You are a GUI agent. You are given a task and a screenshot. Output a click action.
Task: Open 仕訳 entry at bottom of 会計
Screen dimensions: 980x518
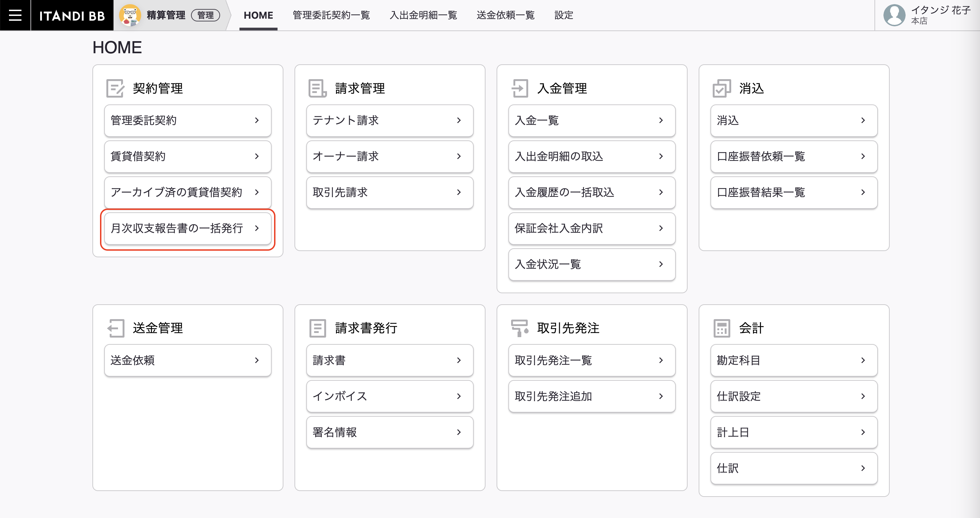[794, 468]
